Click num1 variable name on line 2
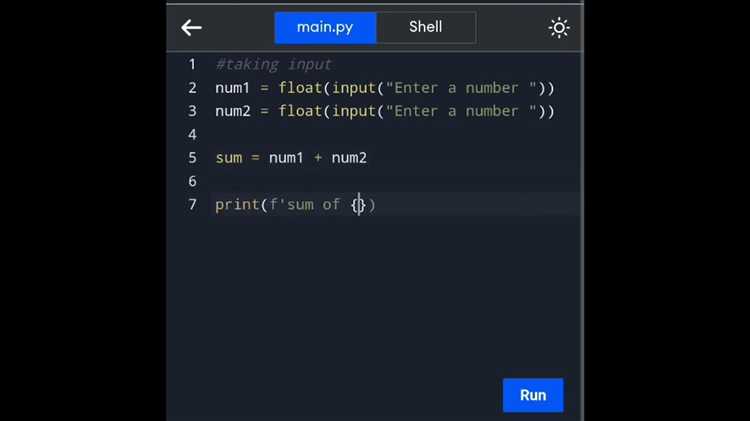This screenshot has width=750, height=421. click(x=233, y=88)
